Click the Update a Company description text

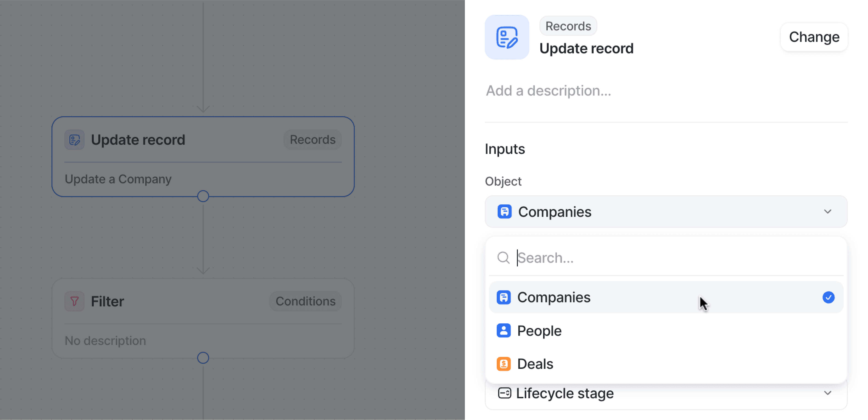tap(118, 179)
